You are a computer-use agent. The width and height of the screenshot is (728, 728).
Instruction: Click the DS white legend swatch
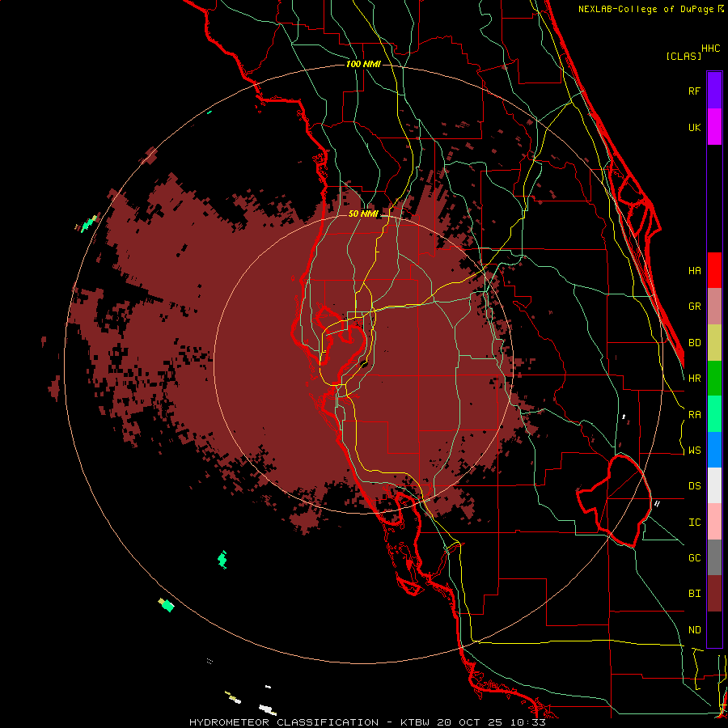coord(714,485)
